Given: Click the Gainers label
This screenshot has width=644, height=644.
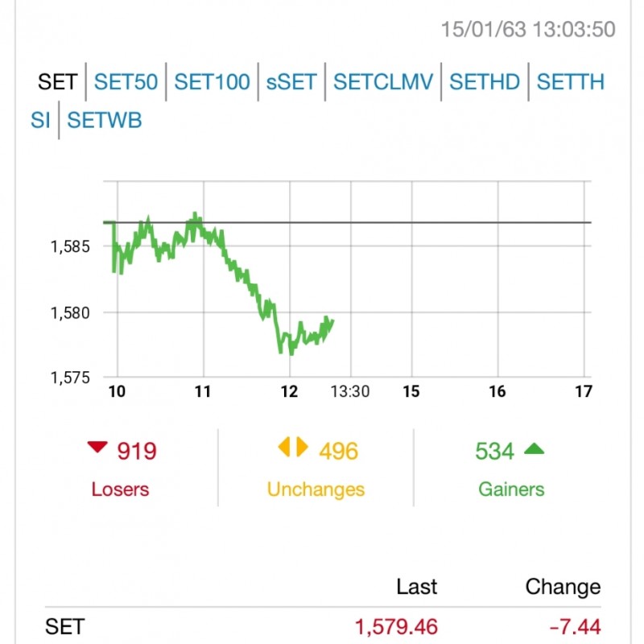Looking at the screenshot, I should point(511,489).
